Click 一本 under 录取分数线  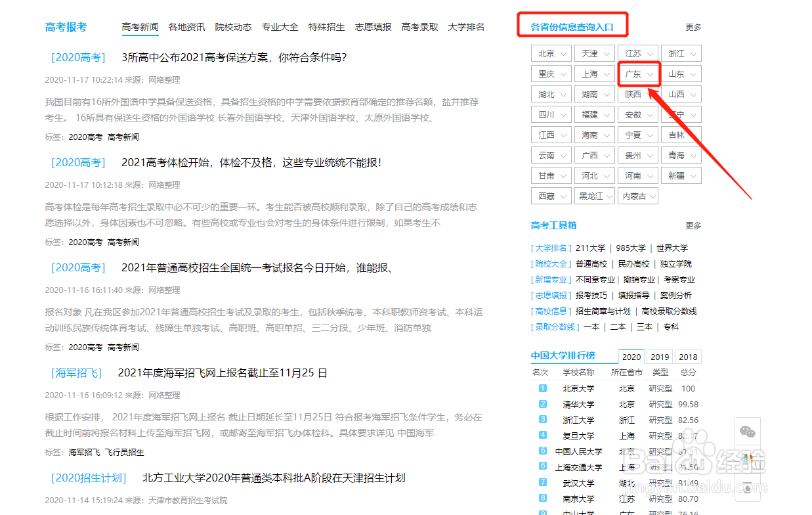point(591,326)
